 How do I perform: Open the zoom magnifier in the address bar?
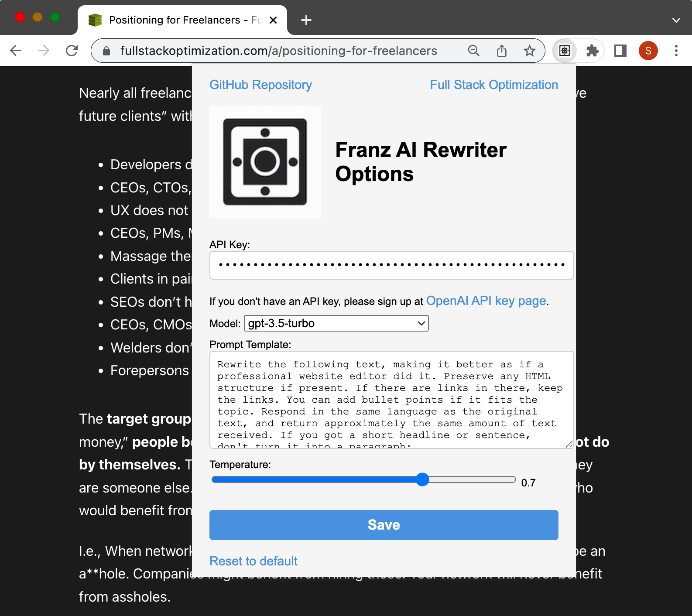[x=473, y=51]
